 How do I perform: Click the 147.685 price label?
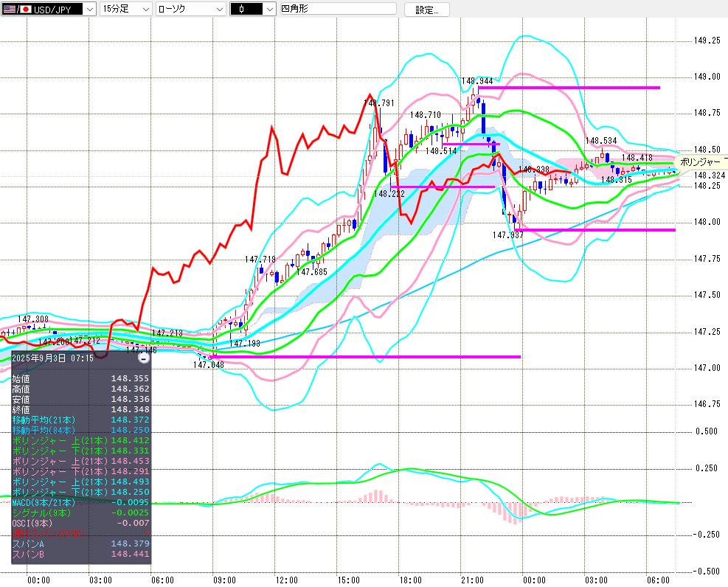click(312, 272)
